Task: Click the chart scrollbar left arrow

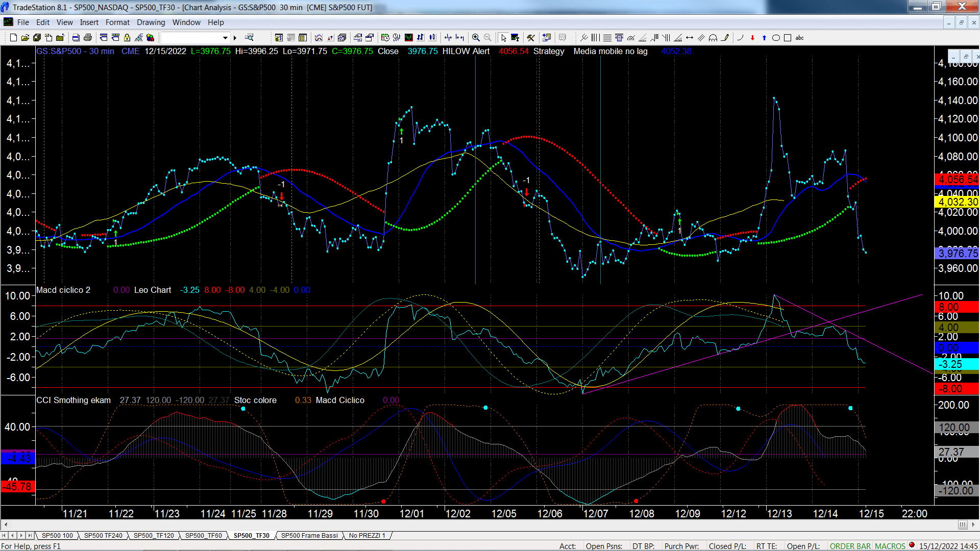Action: click(x=6, y=525)
